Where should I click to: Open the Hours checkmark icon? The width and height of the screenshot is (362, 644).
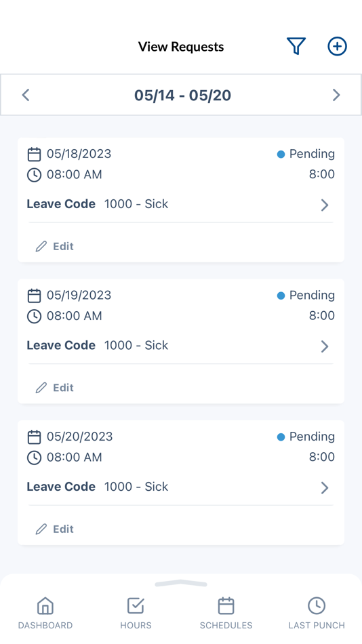(x=136, y=606)
